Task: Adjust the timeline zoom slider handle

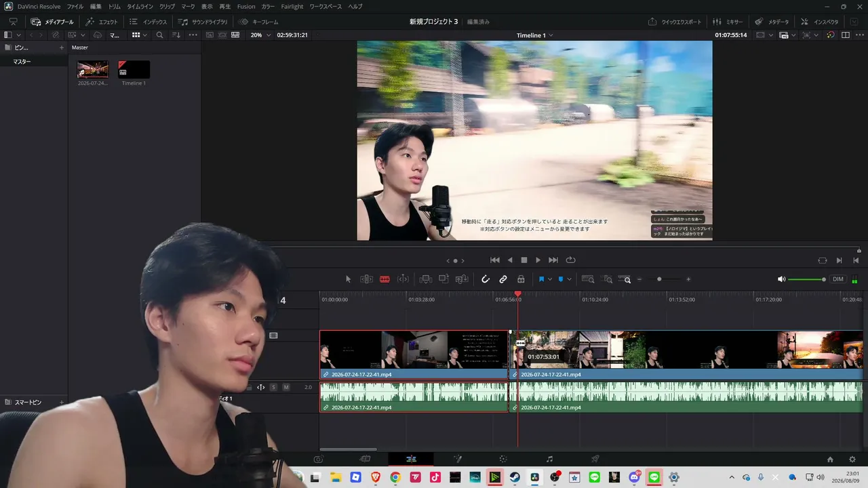Action: tap(659, 279)
